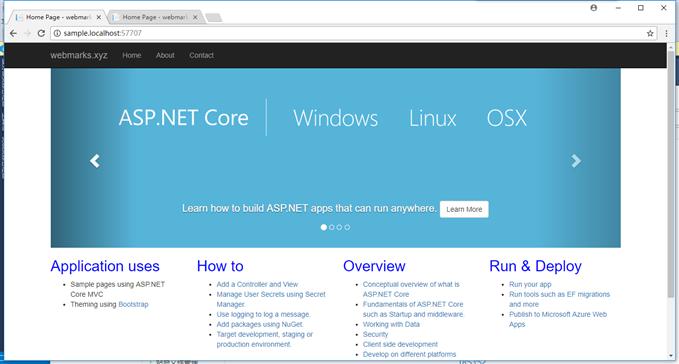The width and height of the screenshot is (679, 364).
Task: Go back with browser back arrow
Action: (13, 33)
